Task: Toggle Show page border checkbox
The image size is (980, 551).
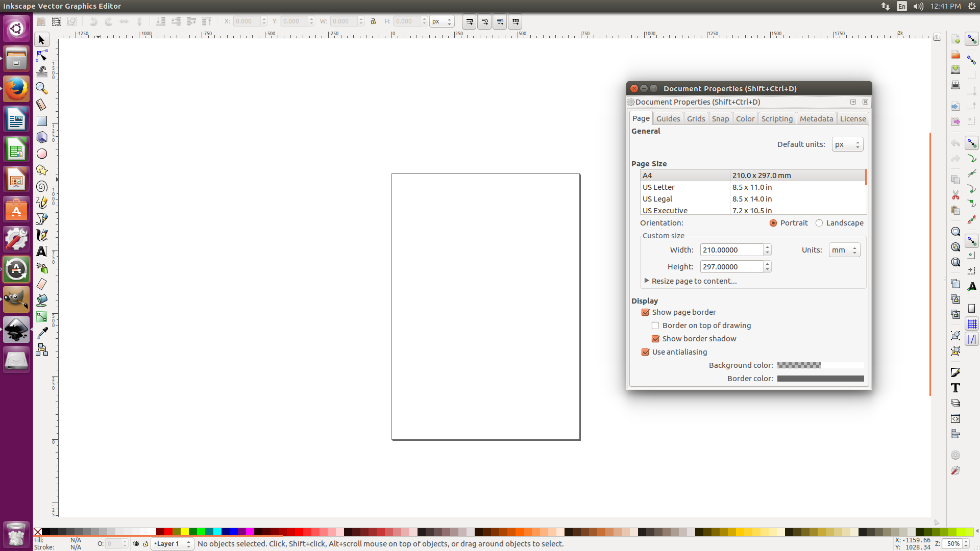Action: pyautogui.click(x=645, y=312)
